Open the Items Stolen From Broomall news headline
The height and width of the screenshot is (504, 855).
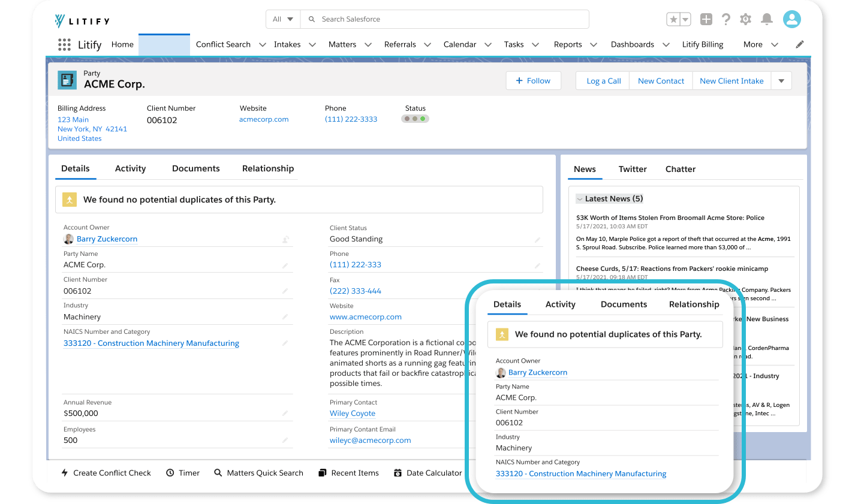coord(670,218)
